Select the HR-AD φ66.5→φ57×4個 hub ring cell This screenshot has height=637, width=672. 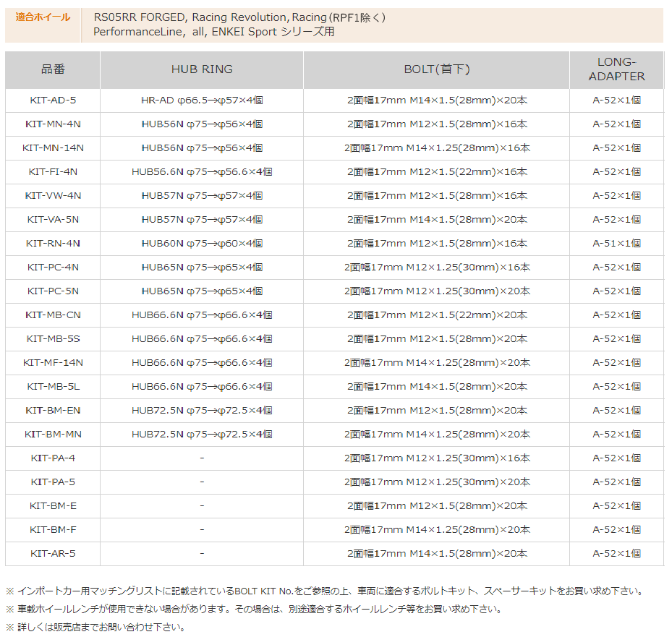point(202,101)
